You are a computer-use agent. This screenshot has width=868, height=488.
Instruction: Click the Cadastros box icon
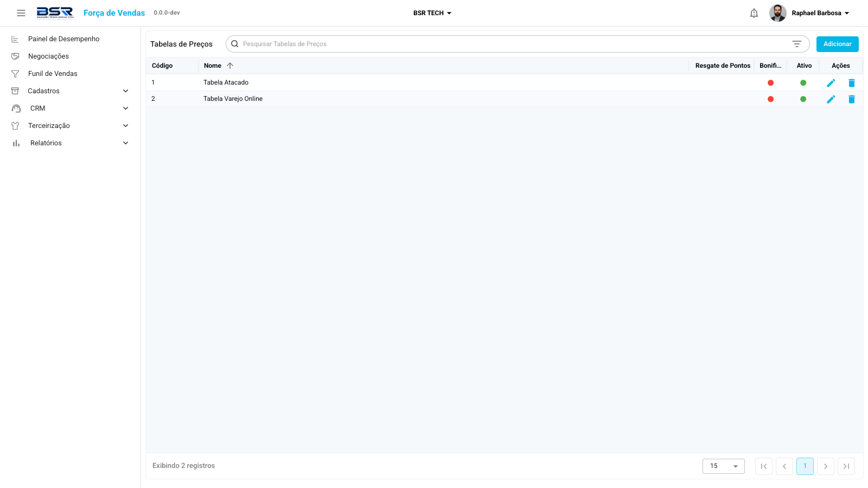click(15, 91)
